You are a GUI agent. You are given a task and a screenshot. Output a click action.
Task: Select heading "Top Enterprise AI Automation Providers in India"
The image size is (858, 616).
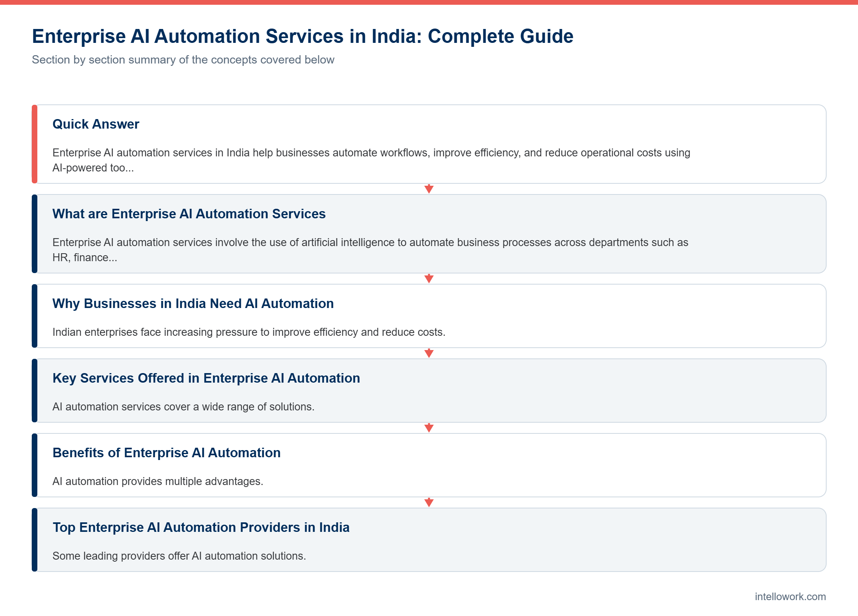pyautogui.click(x=201, y=527)
